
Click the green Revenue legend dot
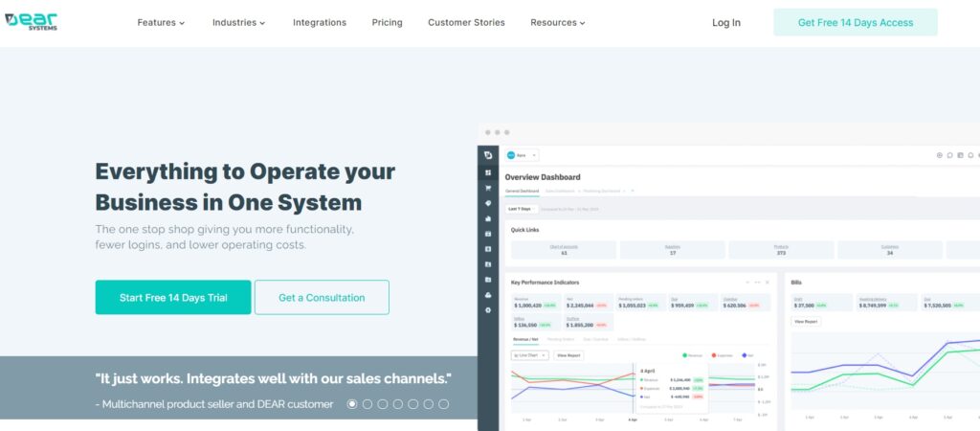(x=684, y=355)
